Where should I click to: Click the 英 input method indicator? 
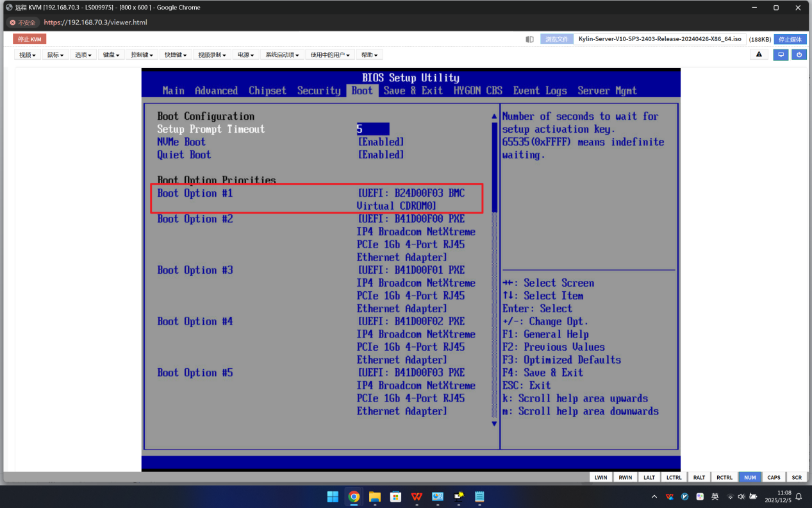point(715,496)
